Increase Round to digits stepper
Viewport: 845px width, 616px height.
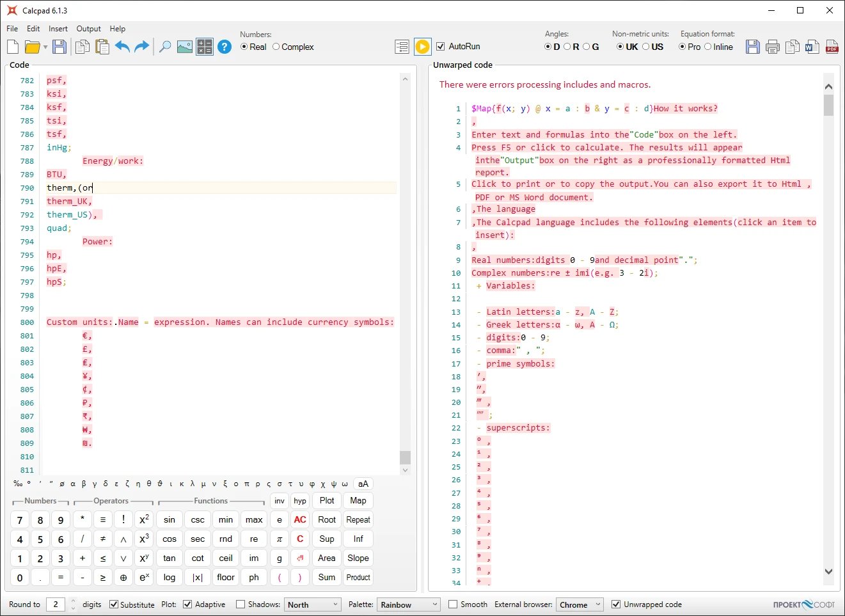click(73, 601)
